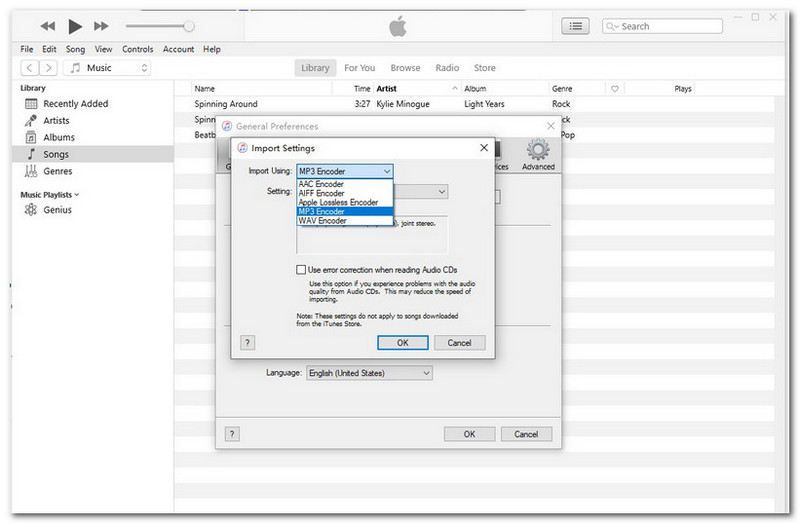
Task: Open the Edit menu
Action: tap(49, 49)
